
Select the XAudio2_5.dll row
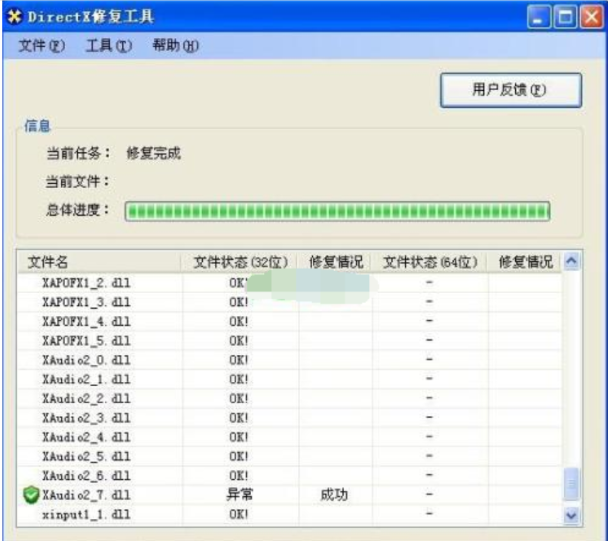point(289,456)
